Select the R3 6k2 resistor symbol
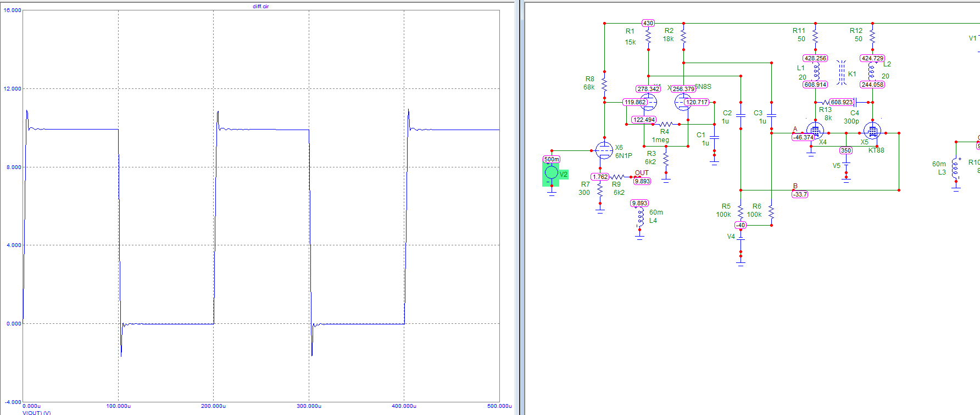Screen dimensions: 980x415 pyautogui.click(x=666, y=160)
